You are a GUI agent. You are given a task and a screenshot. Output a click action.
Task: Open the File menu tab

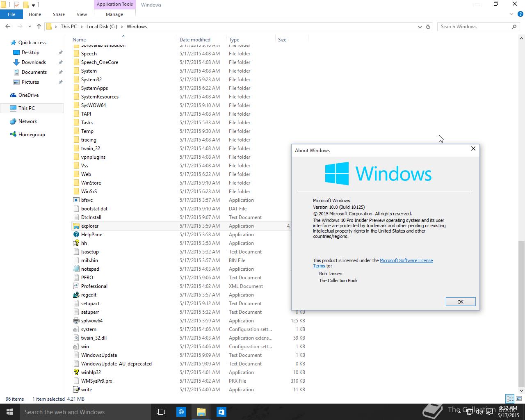(11, 14)
